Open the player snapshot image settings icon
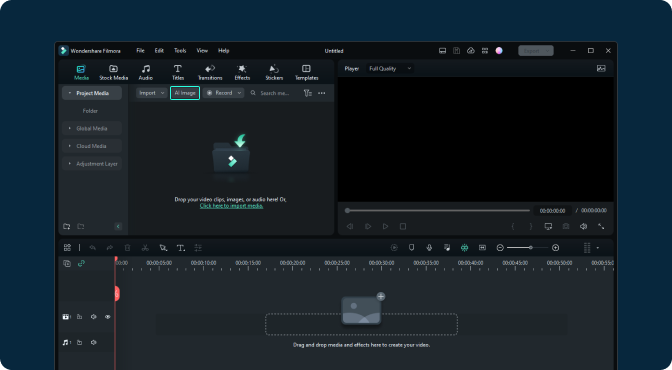This screenshot has width=672, height=370. (x=601, y=69)
